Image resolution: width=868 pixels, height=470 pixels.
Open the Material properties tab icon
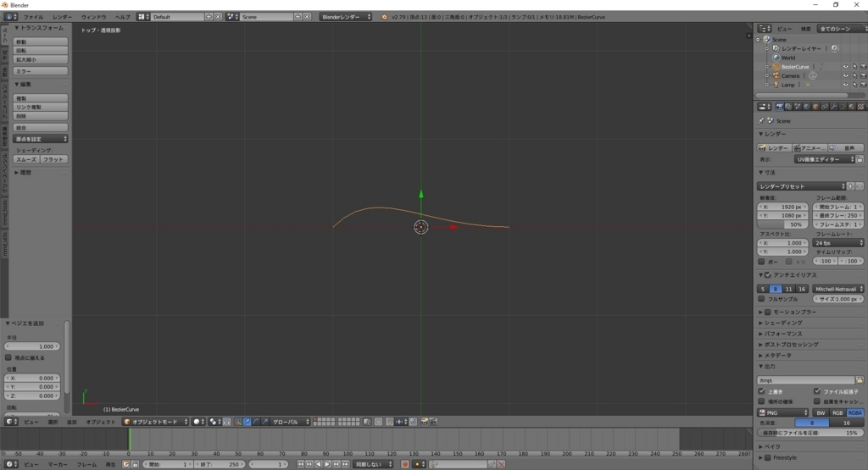[851, 107]
